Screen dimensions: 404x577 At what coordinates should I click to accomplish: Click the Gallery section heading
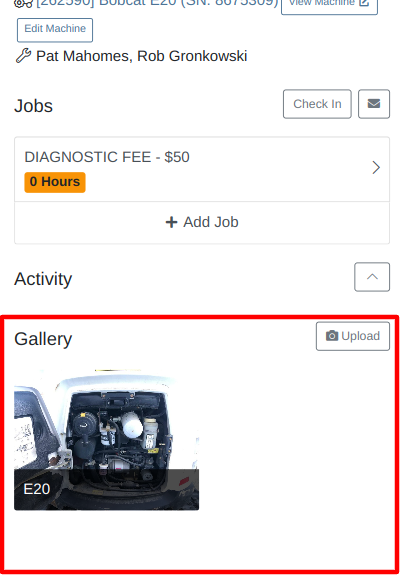coord(43,339)
